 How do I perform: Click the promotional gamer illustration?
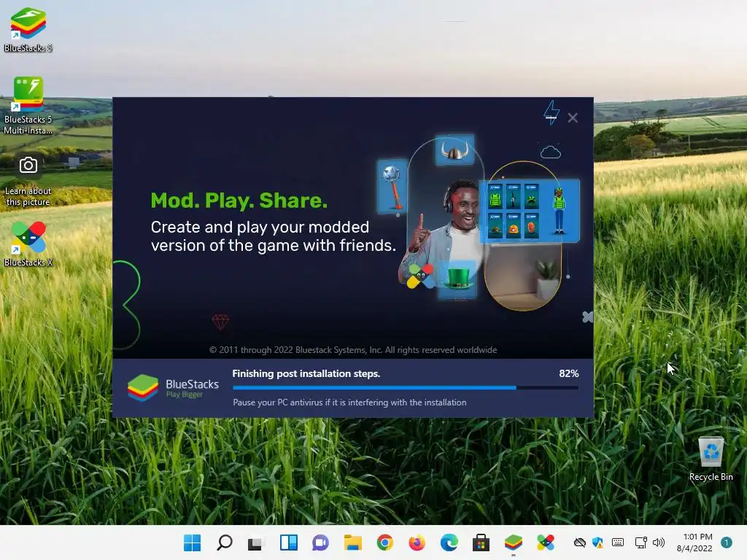point(479,224)
